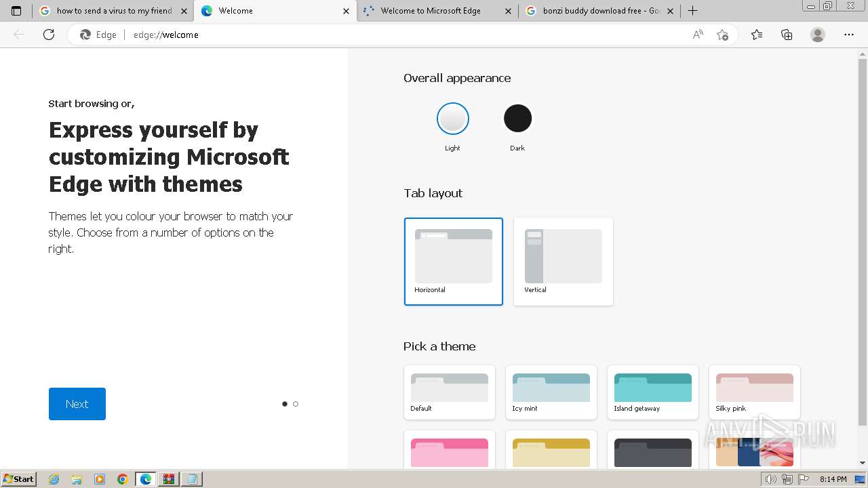
Task: Select the first page indicator dot
Action: [x=285, y=404]
